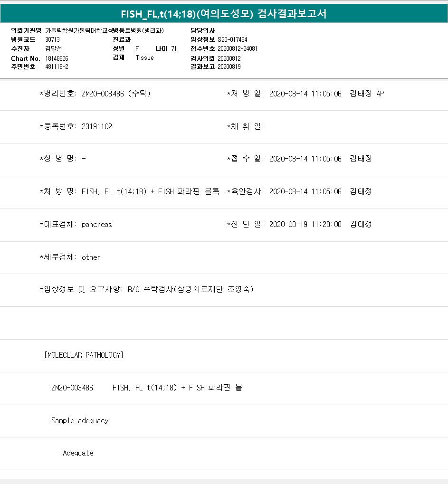Select the 담당의사 label
Screen dimensions: 448x484
tap(202, 30)
